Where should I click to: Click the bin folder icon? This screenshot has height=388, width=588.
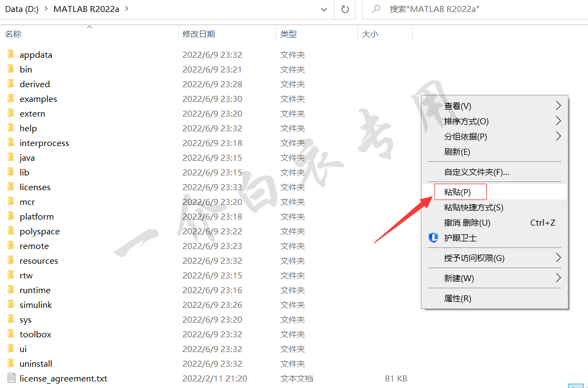tap(11, 69)
